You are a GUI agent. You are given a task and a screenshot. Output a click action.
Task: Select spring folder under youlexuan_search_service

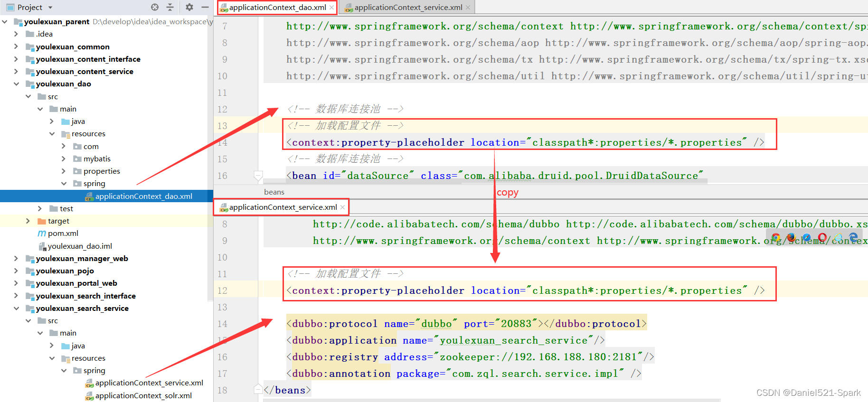coord(94,370)
